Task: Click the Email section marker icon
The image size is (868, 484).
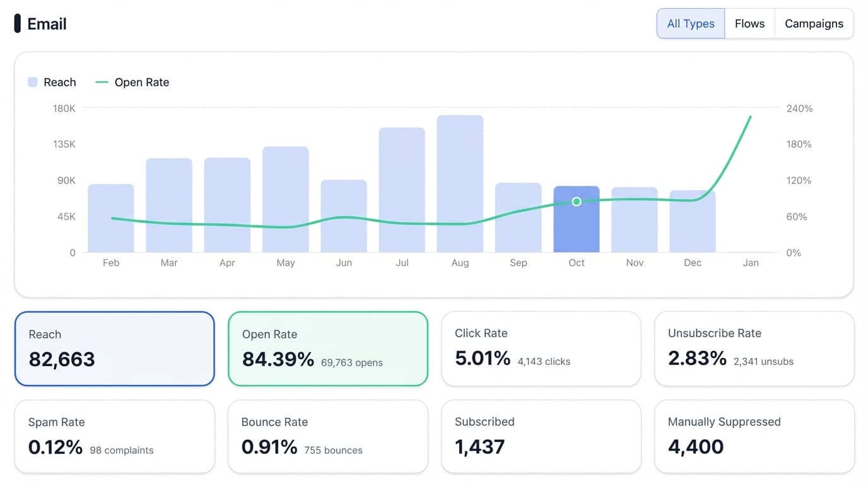Action: pos(18,24)
